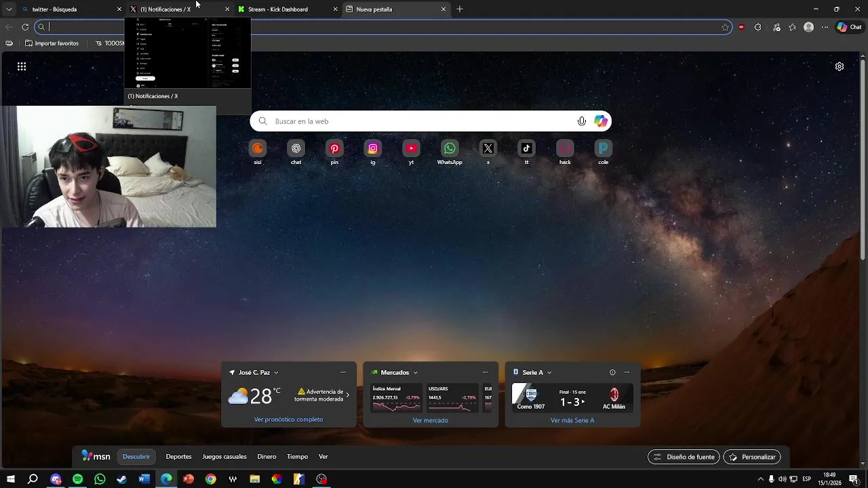Click the Diseño de fuente button

click(x=684, y=457)
